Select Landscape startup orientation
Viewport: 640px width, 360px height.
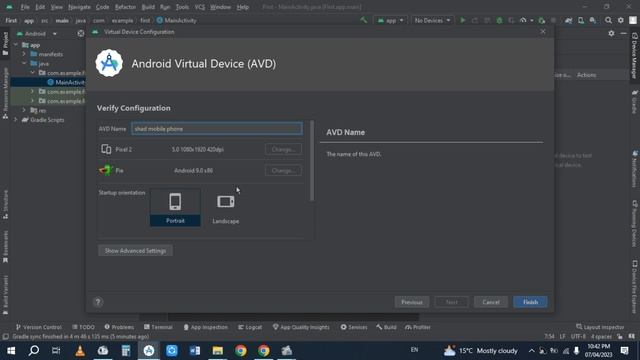coord(226,207)
